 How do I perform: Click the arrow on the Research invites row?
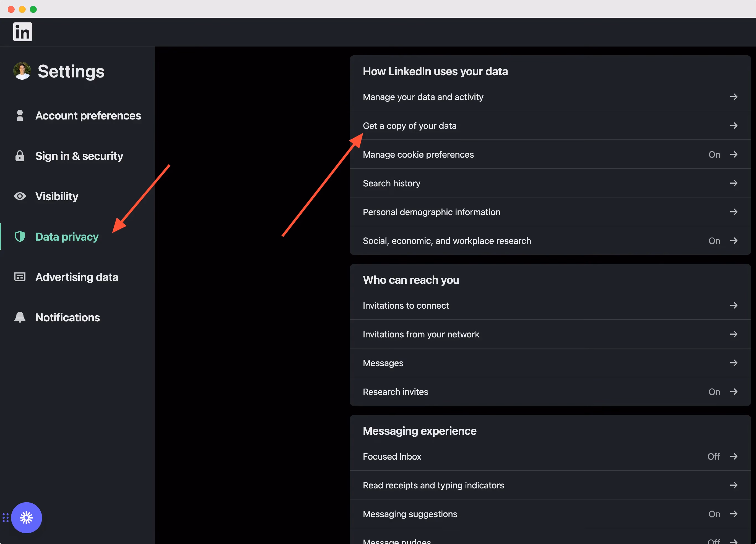point(734,392)
